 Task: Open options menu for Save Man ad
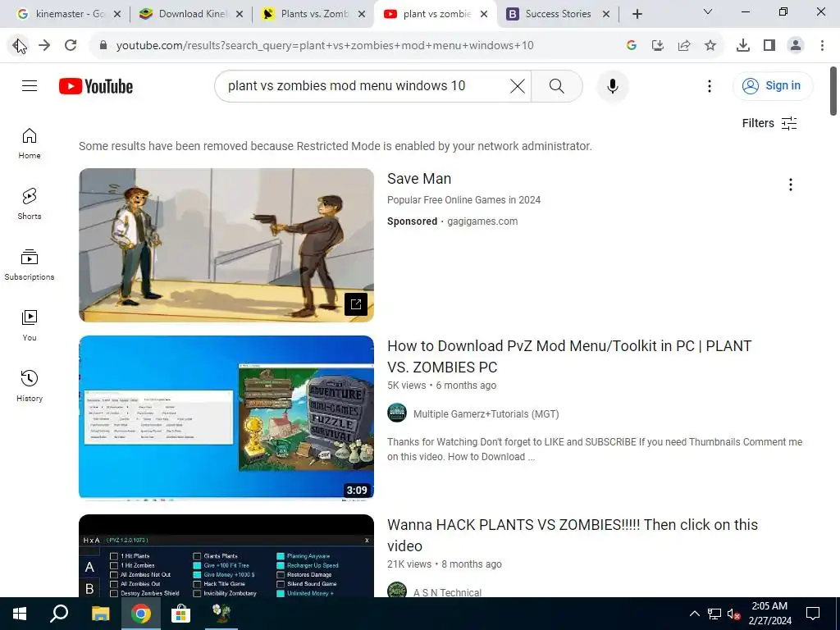coord(790,185)
